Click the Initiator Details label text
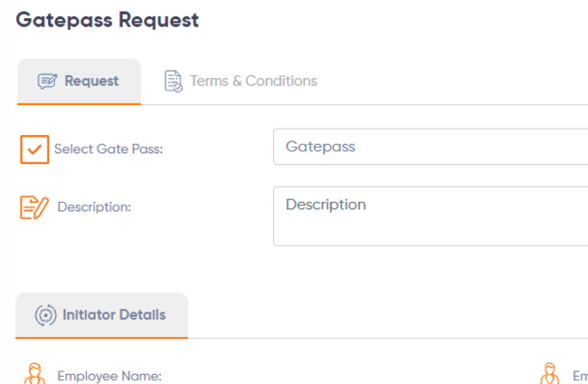Viewport: 588px width, 384px height. tap(114, 314)
